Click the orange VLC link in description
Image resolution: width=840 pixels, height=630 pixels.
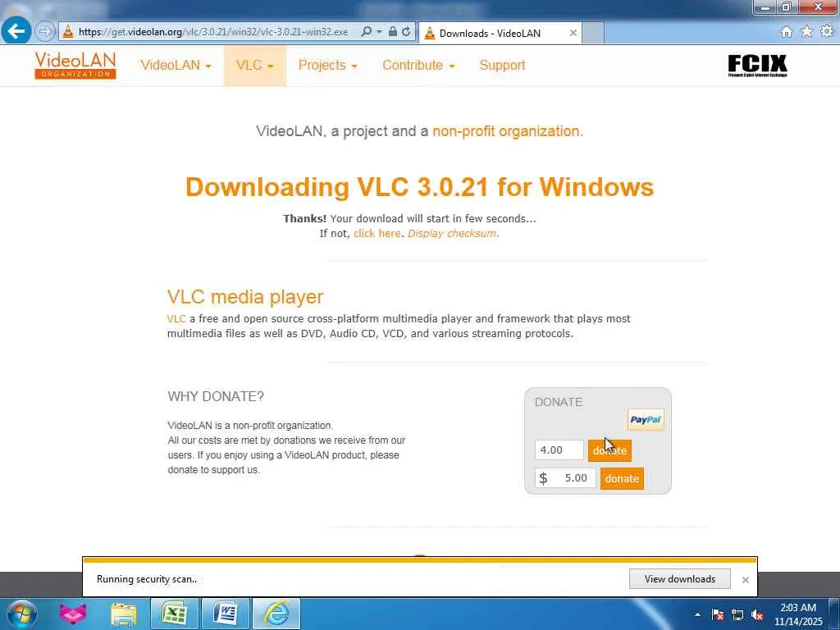176,319
